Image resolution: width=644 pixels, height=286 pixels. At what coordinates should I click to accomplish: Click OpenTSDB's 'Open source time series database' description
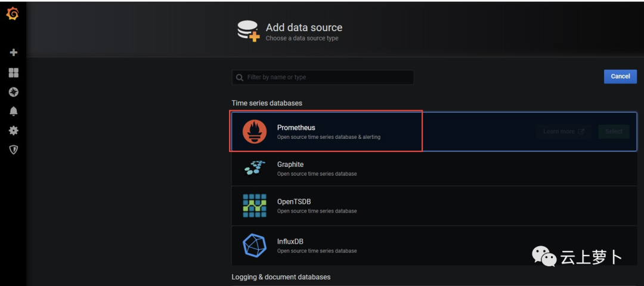[317, 212]
